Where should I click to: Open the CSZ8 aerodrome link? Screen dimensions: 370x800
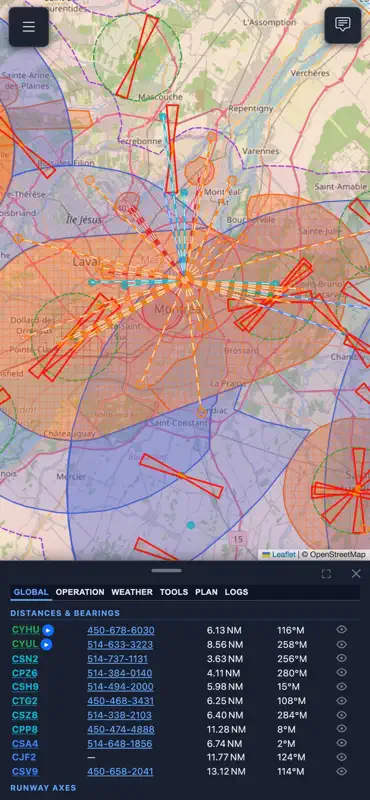[25, 715]
